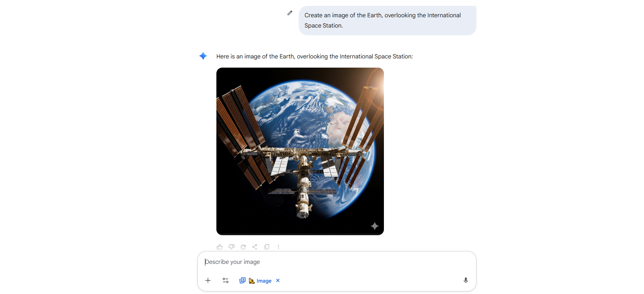Viewport: 644px width, 294px height.
Task: Toggle the Image tool chip label
Action: pos(264,281)
